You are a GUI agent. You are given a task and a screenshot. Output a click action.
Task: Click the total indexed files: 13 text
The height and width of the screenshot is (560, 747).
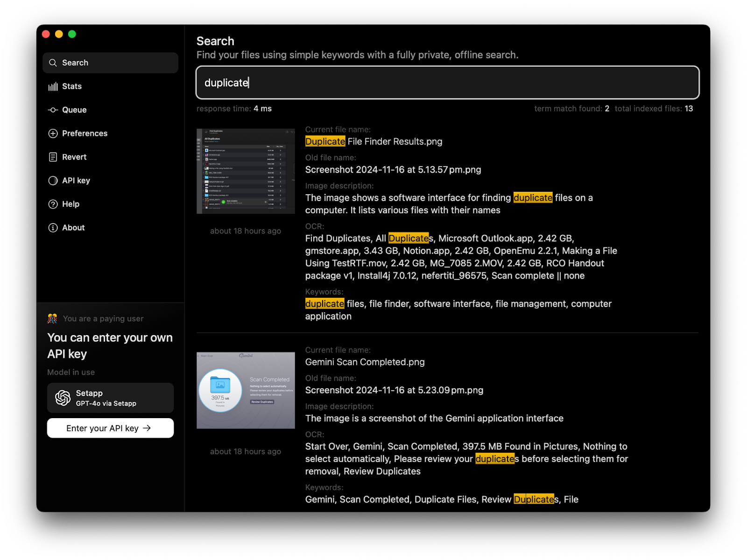tap(654, 109)
